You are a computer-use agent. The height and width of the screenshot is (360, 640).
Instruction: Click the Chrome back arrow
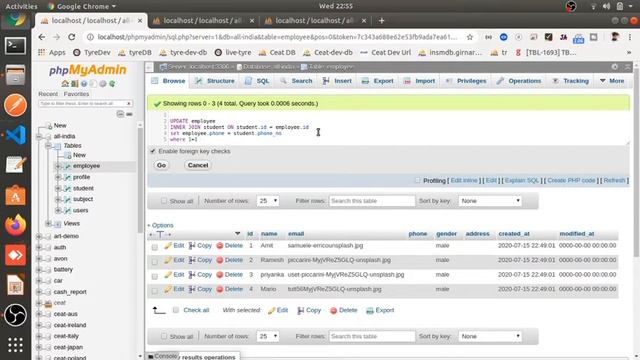point(42,37)
